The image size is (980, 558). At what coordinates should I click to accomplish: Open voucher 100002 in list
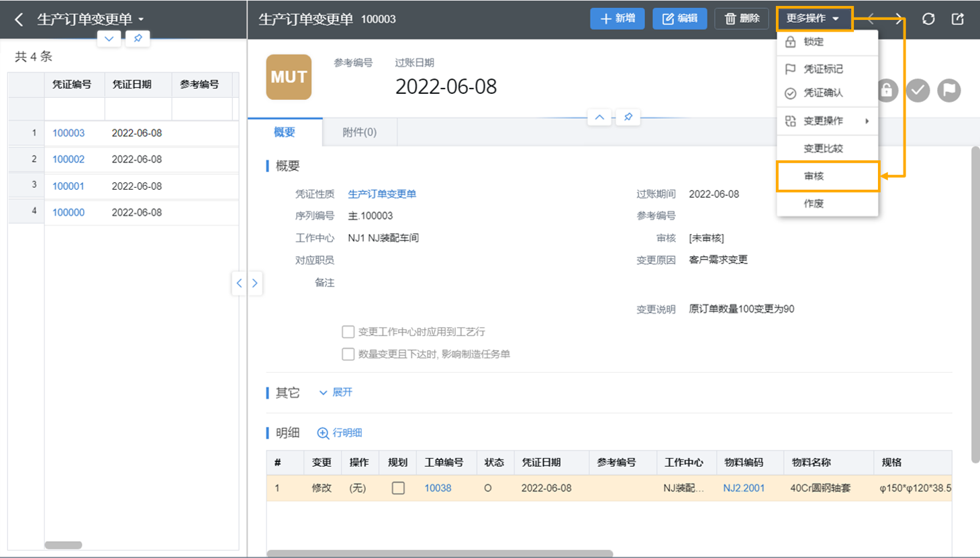click(68, 160)
